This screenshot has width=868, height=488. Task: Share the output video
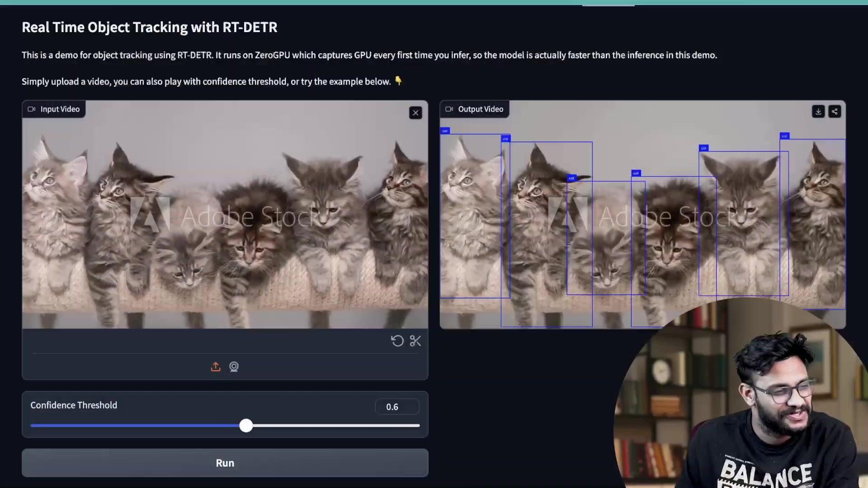point(835,111)
